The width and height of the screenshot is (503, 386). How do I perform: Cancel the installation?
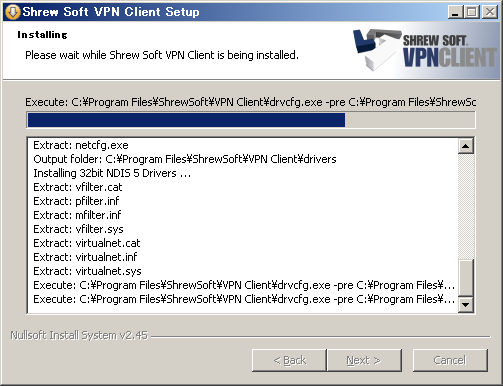[x=450, y=360]
